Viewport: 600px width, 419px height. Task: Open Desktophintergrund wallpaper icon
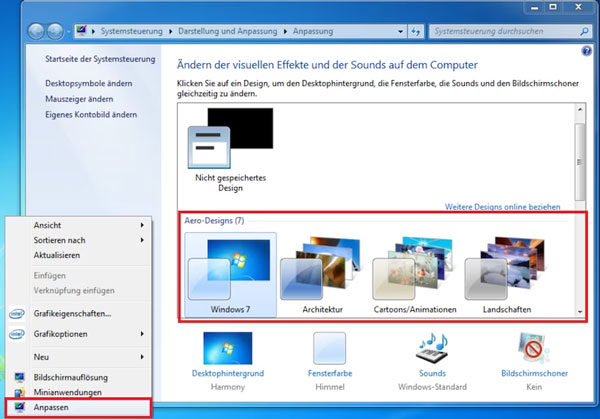coord(228,348)
